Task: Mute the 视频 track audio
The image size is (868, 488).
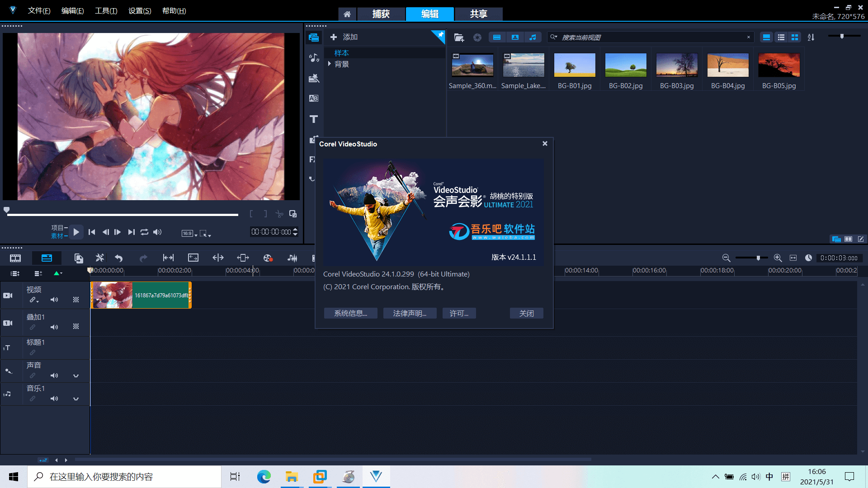Action: coord(54,300)
